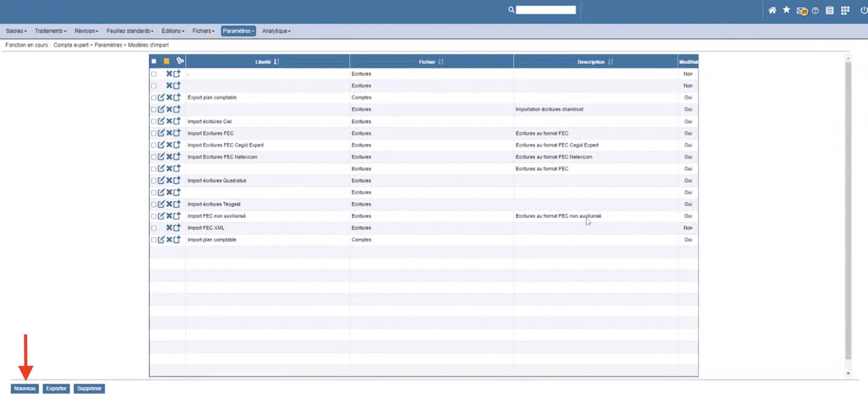
Task: Check the Import écritures Teogest row checkbox
Action: pos(154,204)
